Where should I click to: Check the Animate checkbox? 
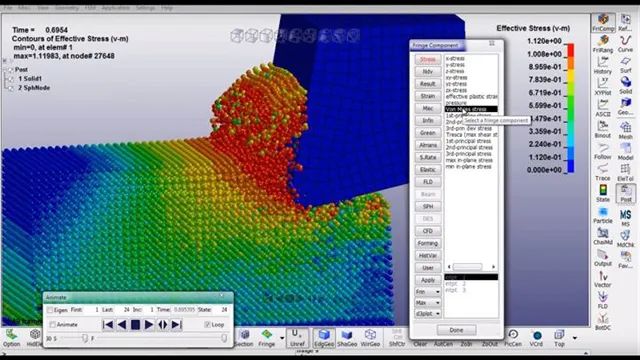pos(52,324)
